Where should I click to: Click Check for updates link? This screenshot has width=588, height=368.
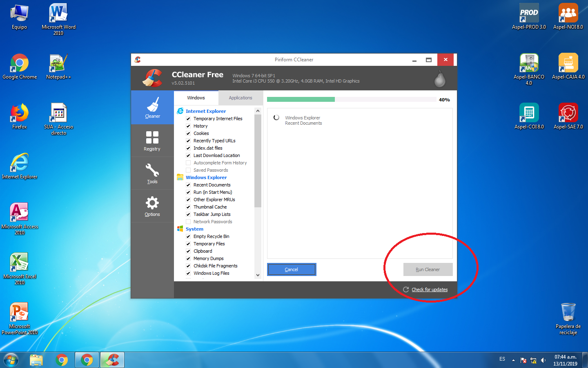(x=430, y=289)
